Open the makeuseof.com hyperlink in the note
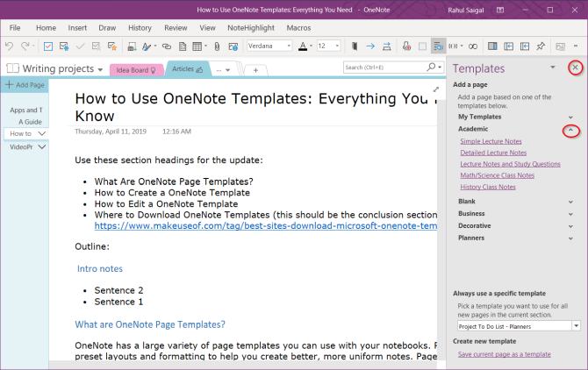Viewport: 588px width, 370px height. [266, 226]
